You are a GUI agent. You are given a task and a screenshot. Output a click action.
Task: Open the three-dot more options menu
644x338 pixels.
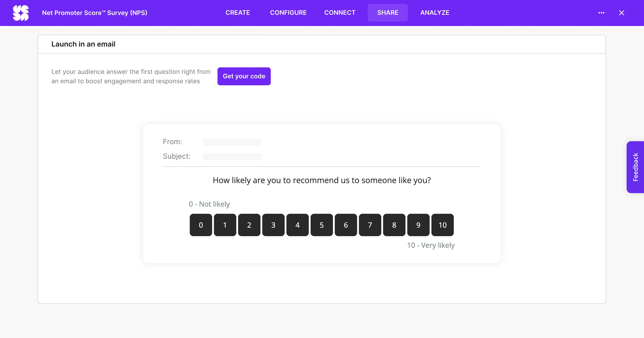tap(601, 13)
